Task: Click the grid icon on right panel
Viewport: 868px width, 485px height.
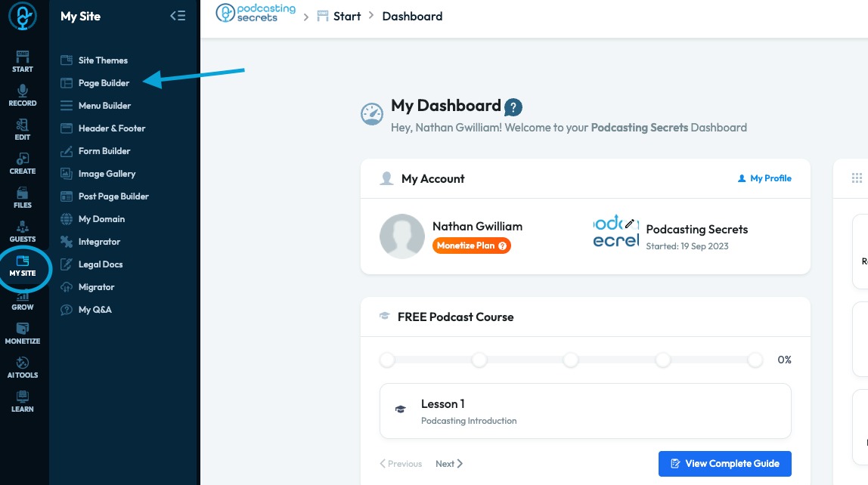Action: [857, 178]
